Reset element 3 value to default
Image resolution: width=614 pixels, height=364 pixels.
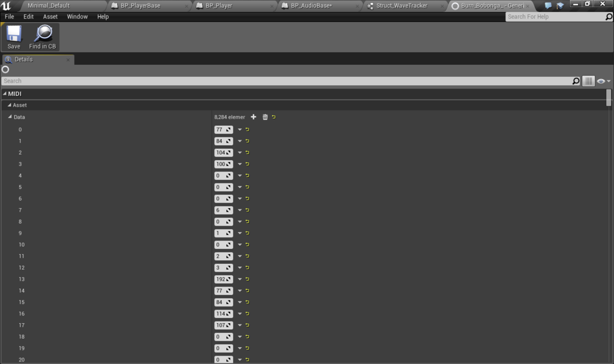(248, 164)
